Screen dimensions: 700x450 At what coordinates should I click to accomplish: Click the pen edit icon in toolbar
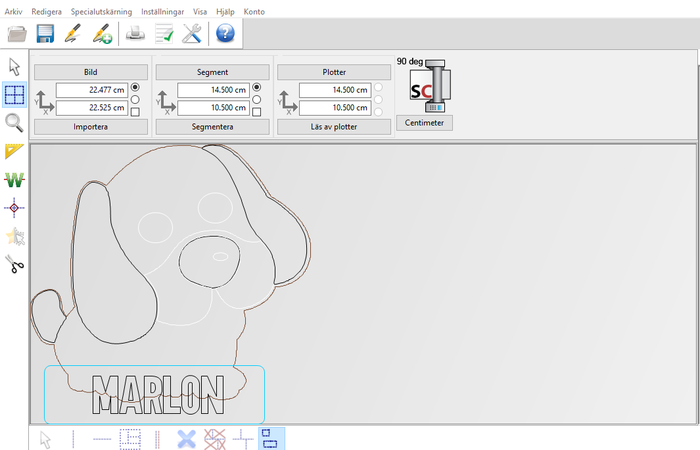(x=73, y=33)
